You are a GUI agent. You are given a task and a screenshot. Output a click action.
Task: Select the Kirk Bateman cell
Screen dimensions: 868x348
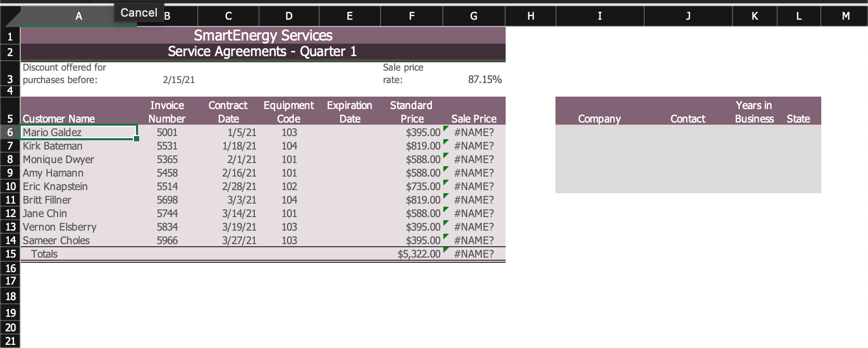[x=79, y=146]
